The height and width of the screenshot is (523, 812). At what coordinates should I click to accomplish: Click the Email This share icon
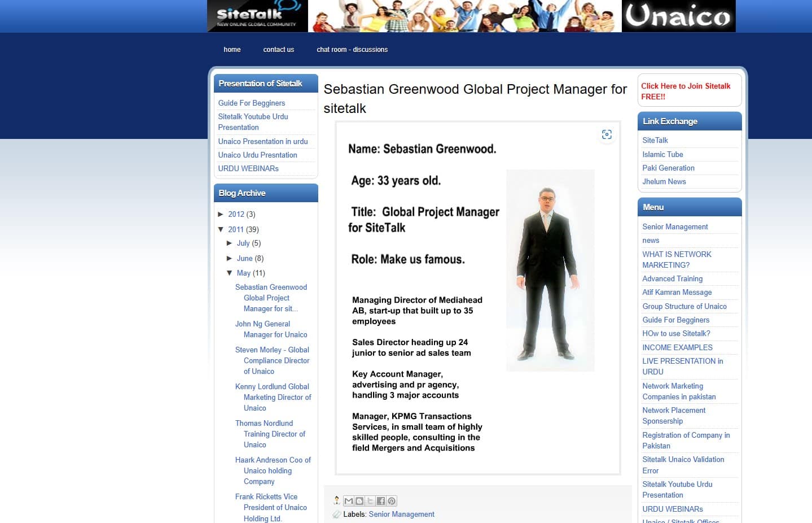coord(349,501)
